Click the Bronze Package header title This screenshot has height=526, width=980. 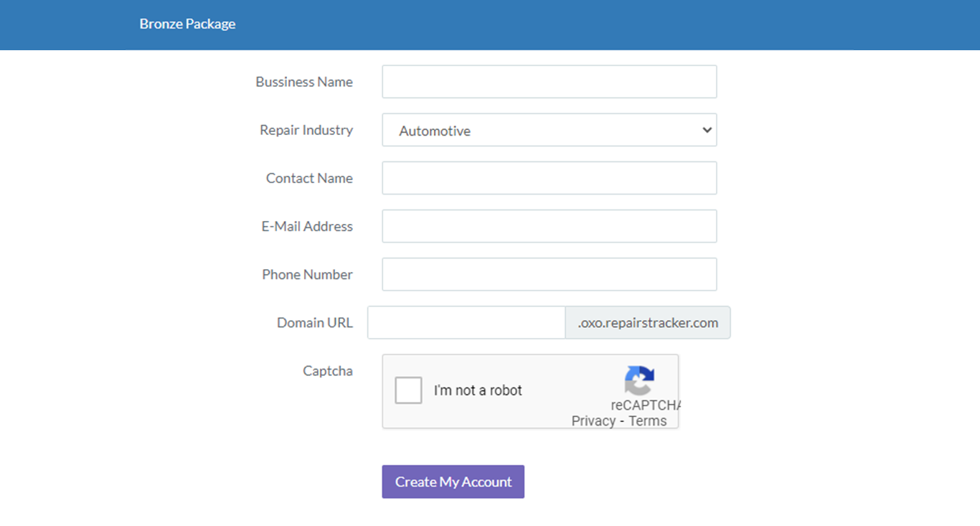coord(187,24)
